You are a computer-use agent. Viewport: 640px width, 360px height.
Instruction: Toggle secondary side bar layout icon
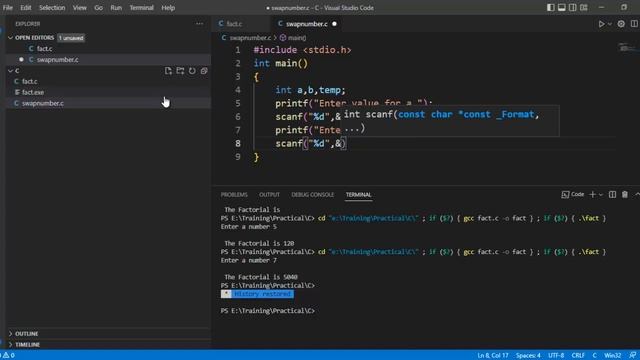573,7
